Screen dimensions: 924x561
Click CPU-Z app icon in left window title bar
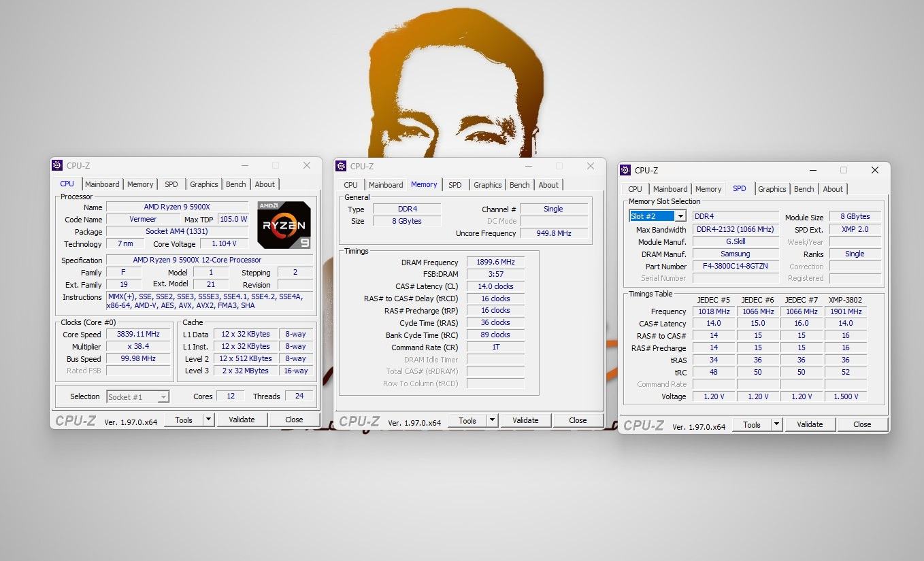pyautogui.click(x=57, y=165)
